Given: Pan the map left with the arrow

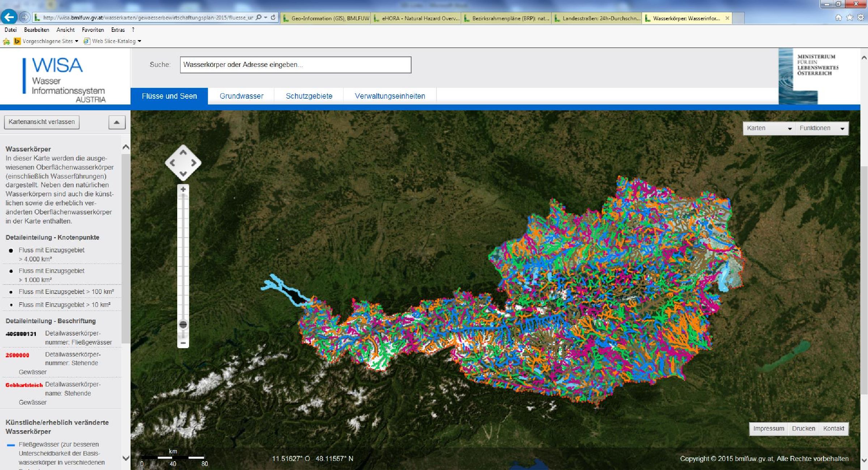Looking at the screenshot, I should click(173, 163).
